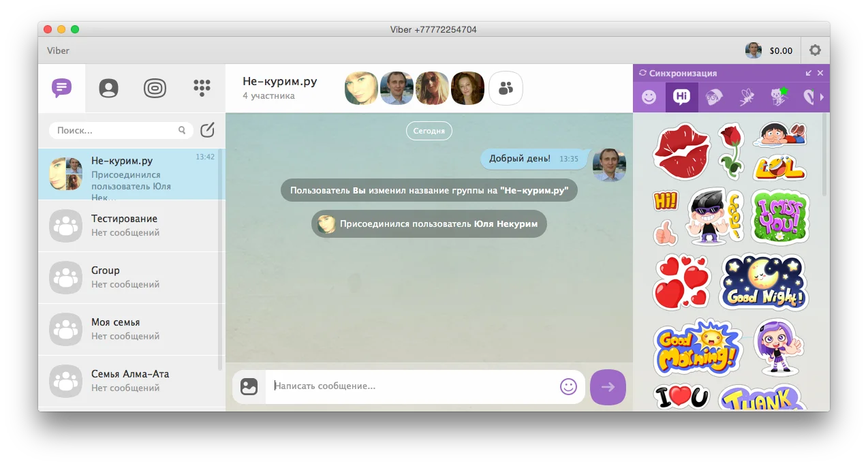
Task: Click the Синхронизация sync icon
Action: click(x=642, y=73)
